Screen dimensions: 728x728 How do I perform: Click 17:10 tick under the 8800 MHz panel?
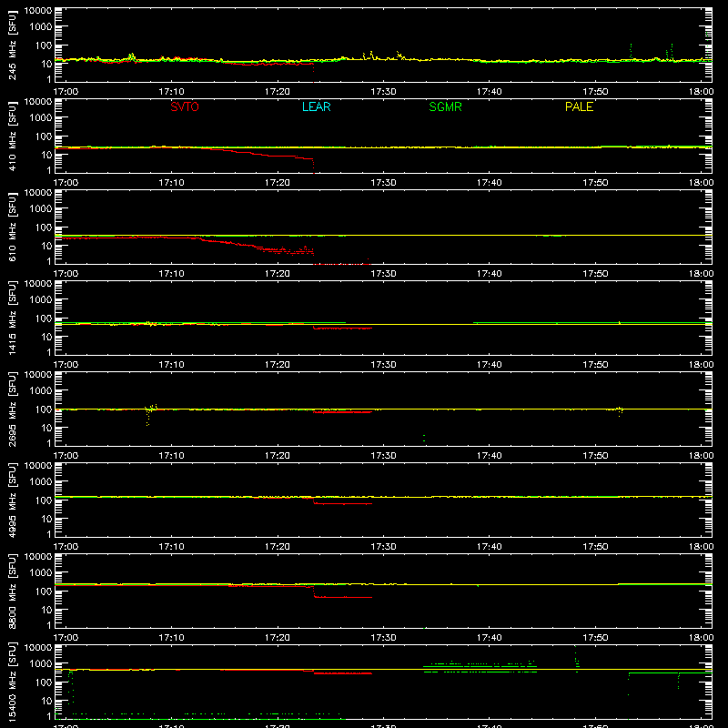click(171, 638)
